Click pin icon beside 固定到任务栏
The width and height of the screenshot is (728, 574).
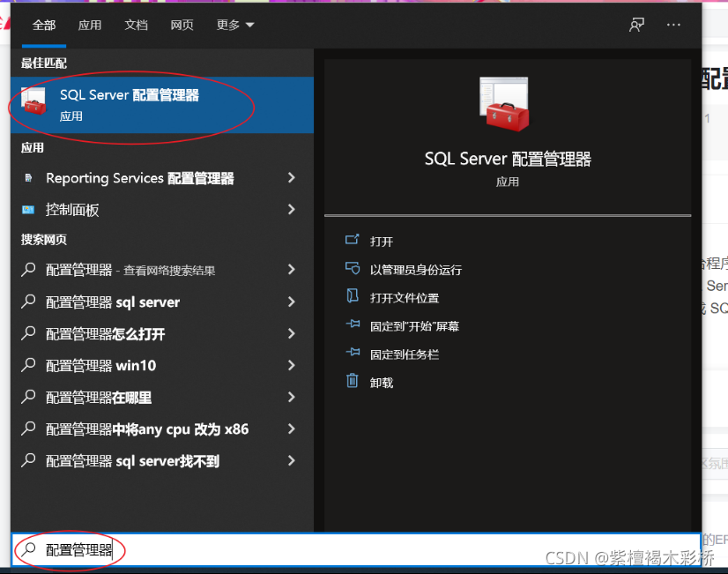(353, 352)
